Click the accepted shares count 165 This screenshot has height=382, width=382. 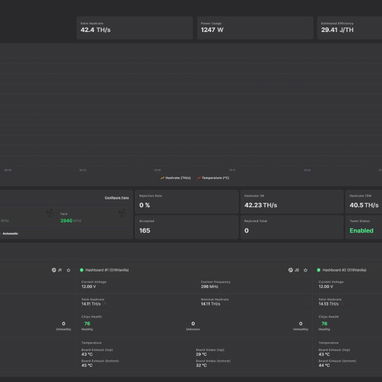point(145,231)
